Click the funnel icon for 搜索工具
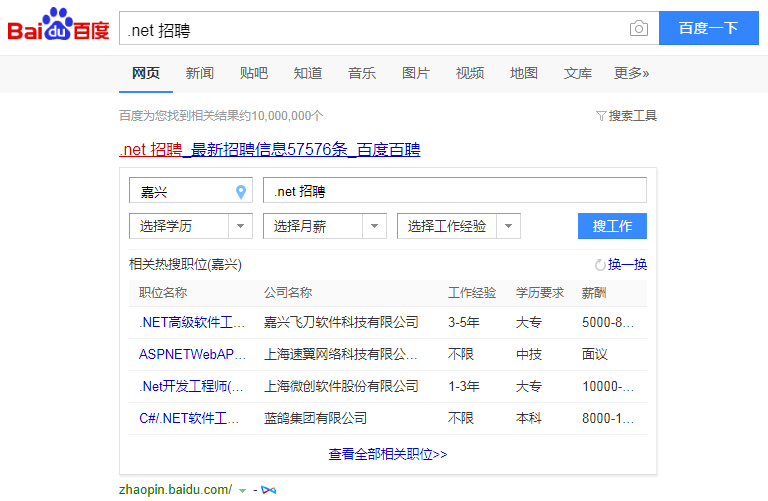The height and width of the screenshot is (501, 768). (x=601, y=116)
